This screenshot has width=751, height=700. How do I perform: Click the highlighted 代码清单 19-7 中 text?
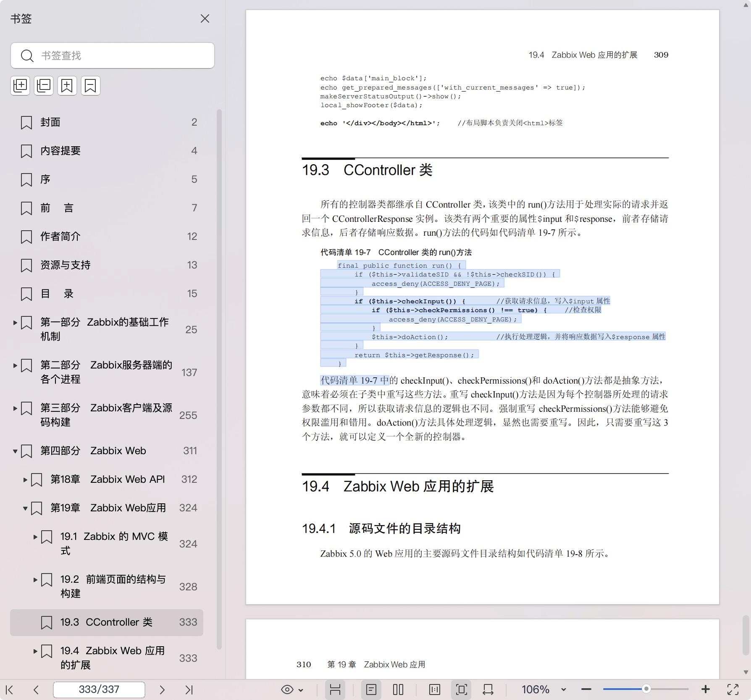(355, 381)
